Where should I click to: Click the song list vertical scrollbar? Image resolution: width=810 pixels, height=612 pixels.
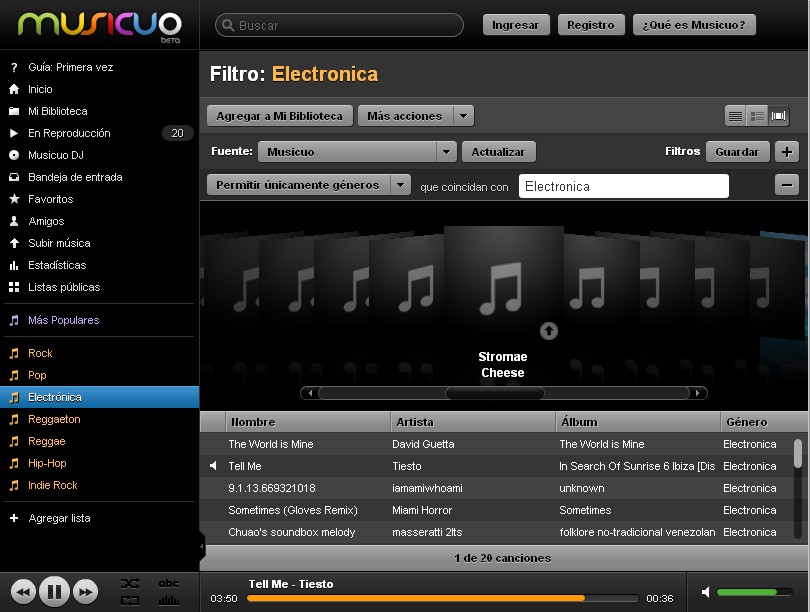tap(798, 454)
